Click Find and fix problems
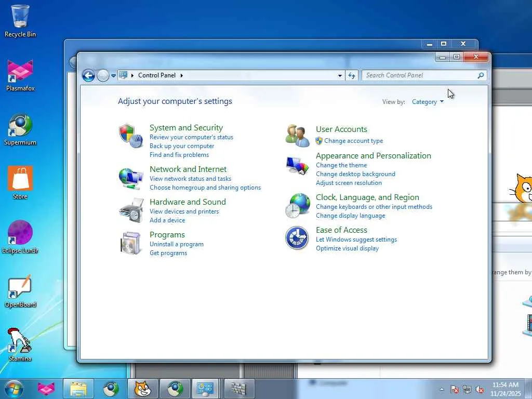 (x=179, y=155)
